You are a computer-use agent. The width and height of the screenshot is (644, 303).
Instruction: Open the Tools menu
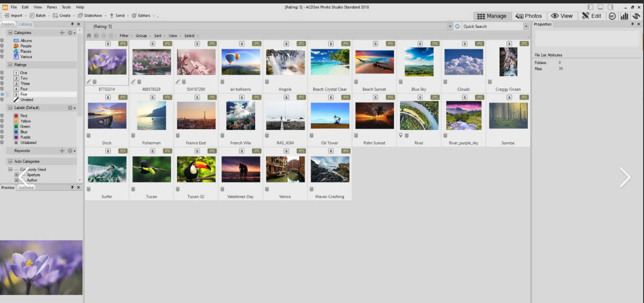(66, 7)
